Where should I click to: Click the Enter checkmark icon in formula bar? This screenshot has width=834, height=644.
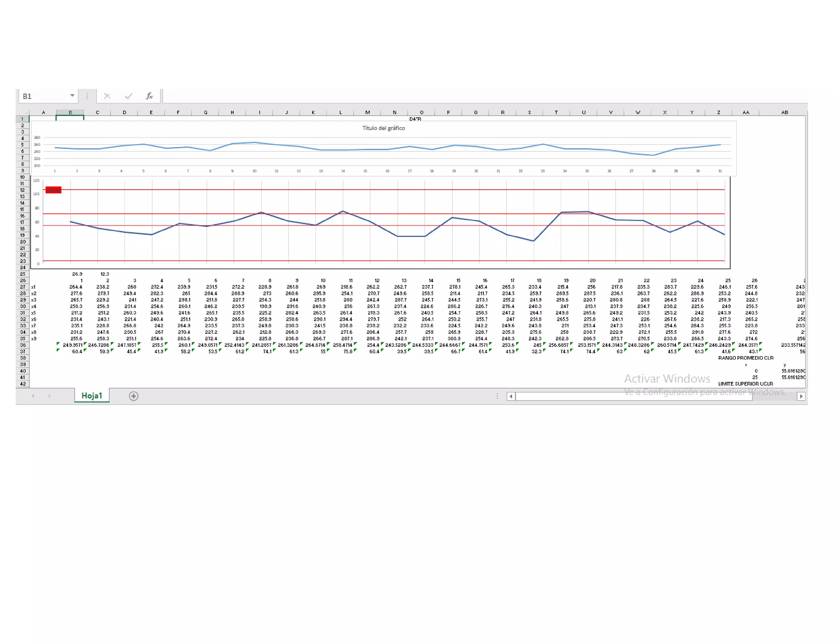click(129, 96)
